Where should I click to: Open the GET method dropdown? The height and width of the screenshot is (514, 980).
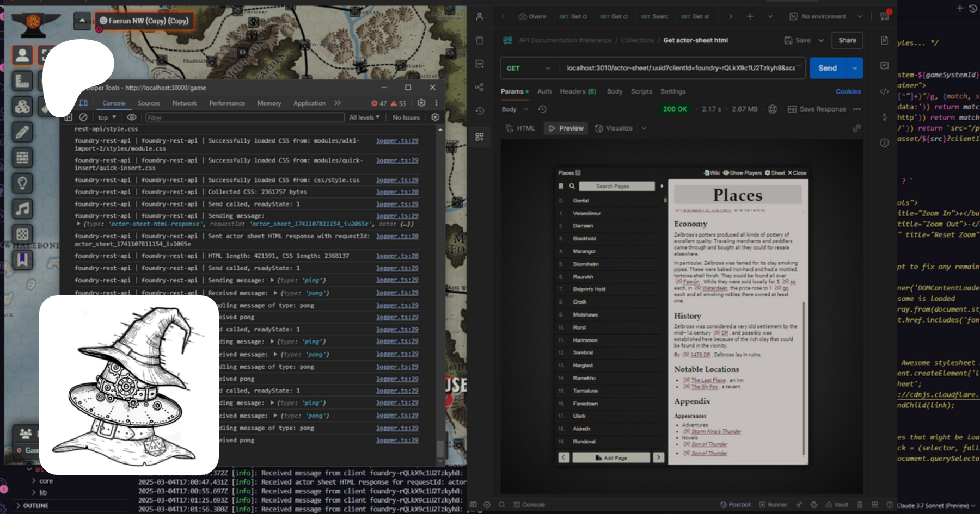tap(528, 69)
